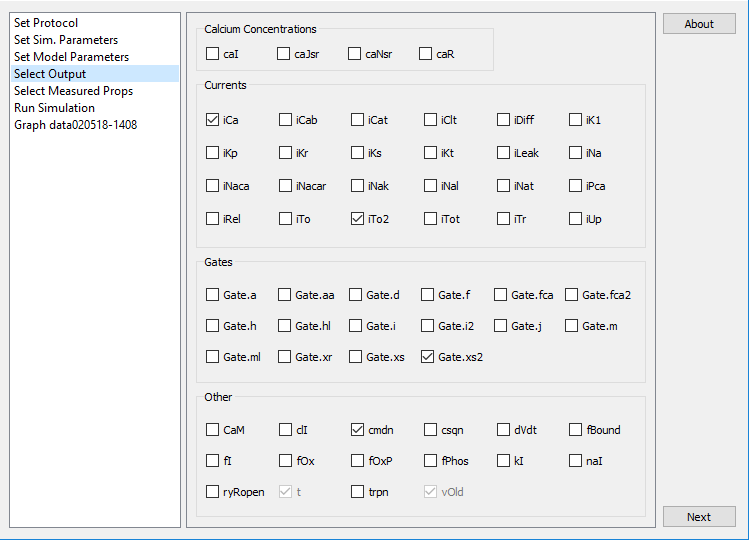Check the iRel box
749x540 pixels.
(212, 218)
